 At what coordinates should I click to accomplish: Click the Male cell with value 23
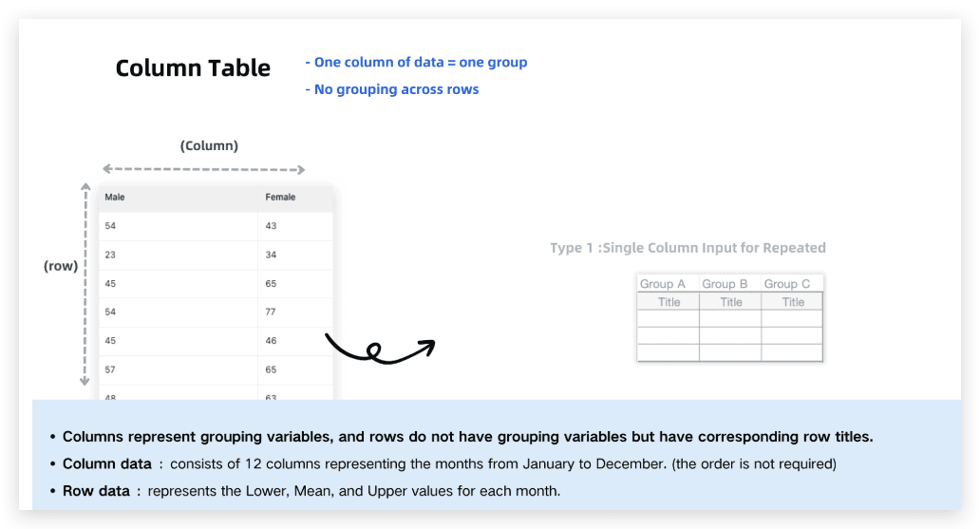coord(179,255)
